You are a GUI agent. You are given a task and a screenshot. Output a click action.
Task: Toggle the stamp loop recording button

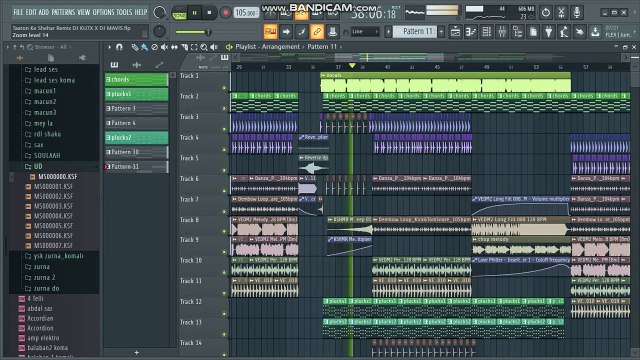(x=332, y=31)
